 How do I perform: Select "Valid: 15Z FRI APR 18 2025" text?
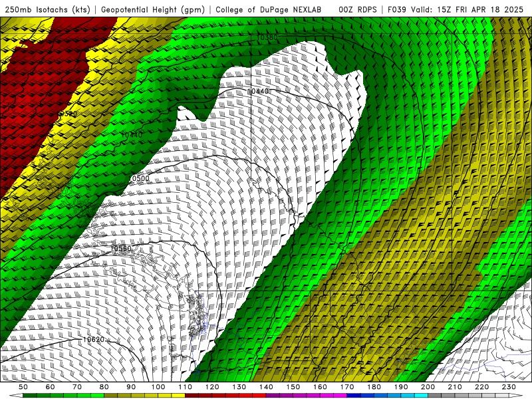467,9
